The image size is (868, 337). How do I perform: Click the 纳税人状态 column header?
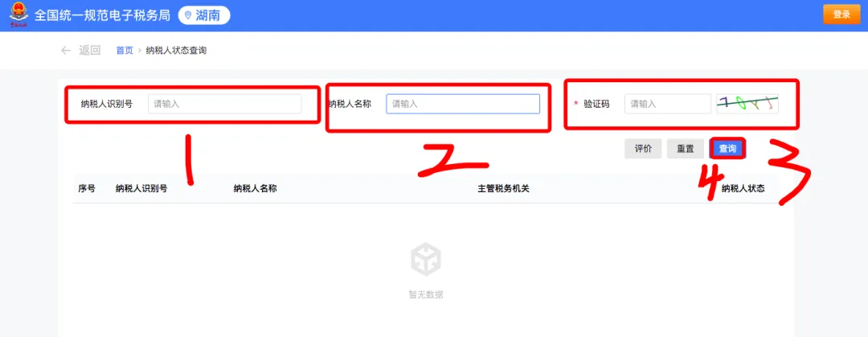click(x=743, y=188)
